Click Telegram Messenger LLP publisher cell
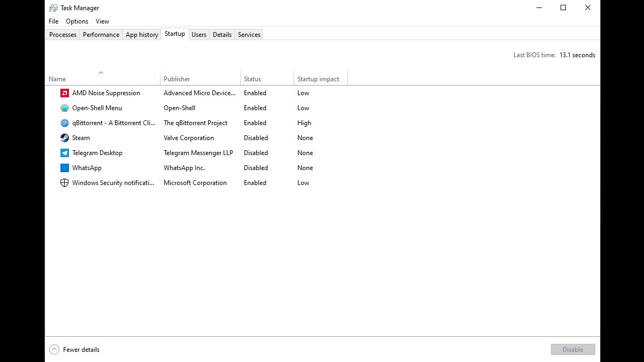This screenshot has width=644, height=362. coord(198,153)
